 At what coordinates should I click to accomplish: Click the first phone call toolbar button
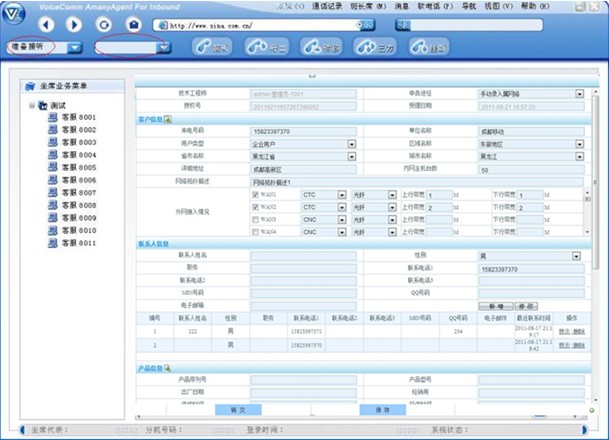tap(212, 47)
